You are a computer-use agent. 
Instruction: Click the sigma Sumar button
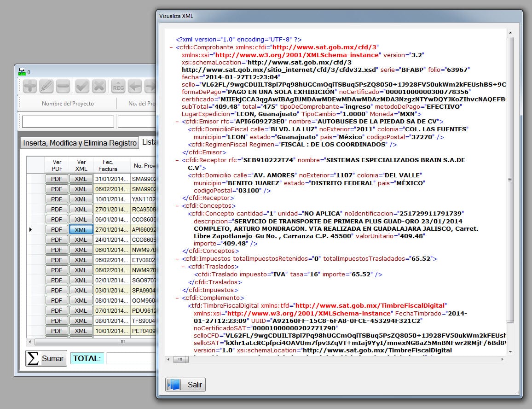click(x=46, y=358)
